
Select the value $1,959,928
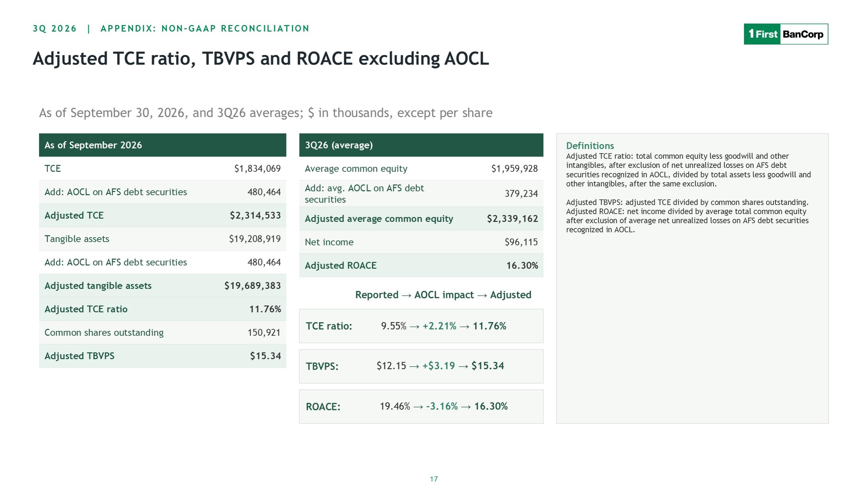(x=514, y=169)
